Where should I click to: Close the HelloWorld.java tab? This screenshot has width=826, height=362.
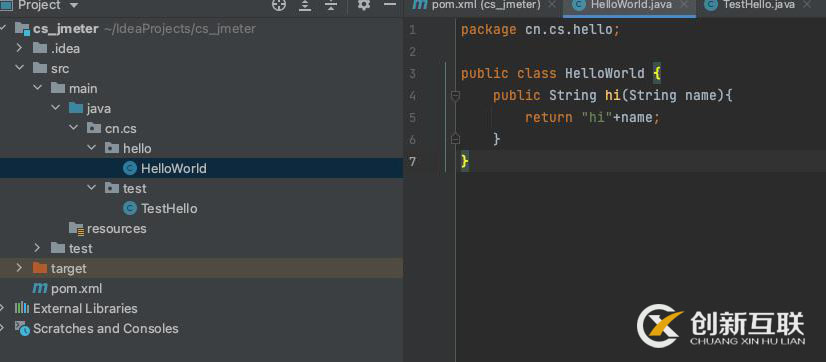coord(683,5)
